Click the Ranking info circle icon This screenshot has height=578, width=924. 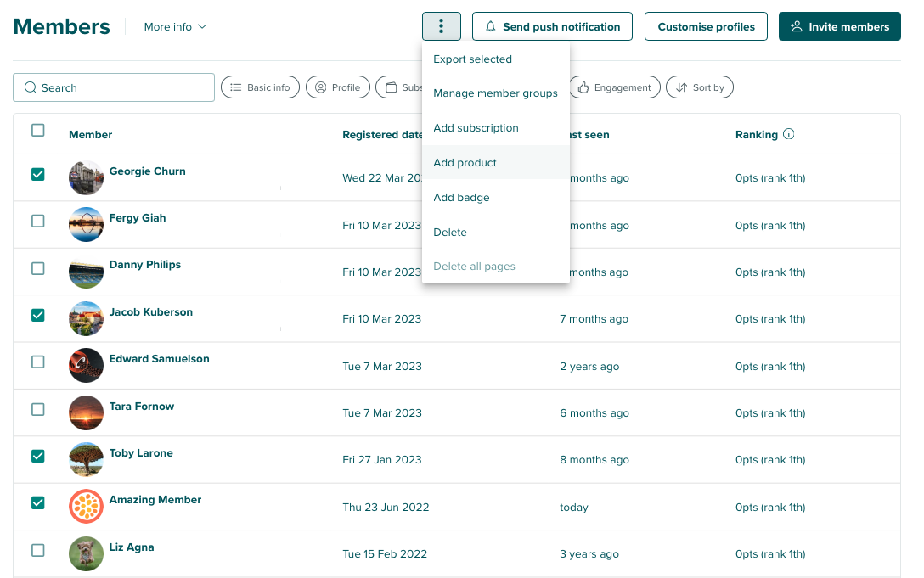pyautogui.click(x=789, y=134)
